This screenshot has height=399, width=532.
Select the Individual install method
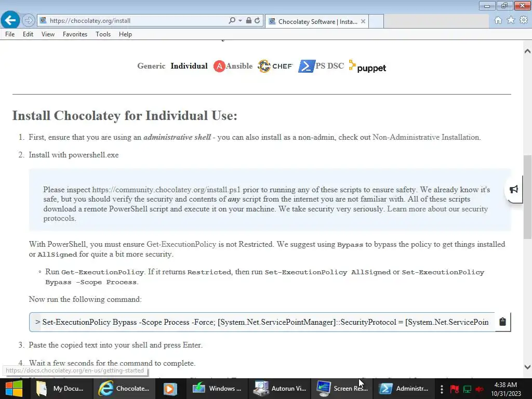[x=189, y=66]
